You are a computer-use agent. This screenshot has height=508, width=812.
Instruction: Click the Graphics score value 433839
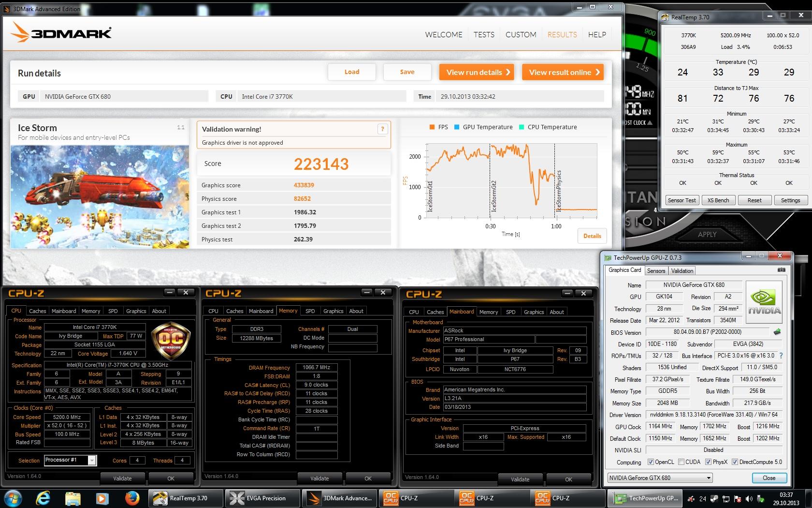click(304, 185)
